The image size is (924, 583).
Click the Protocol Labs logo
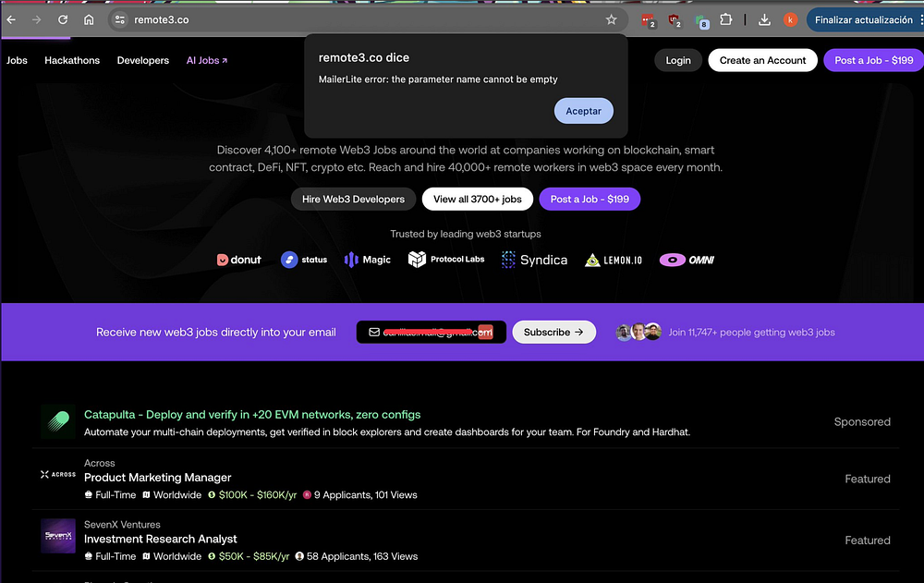pyautogui.click(x=446, y=260)
